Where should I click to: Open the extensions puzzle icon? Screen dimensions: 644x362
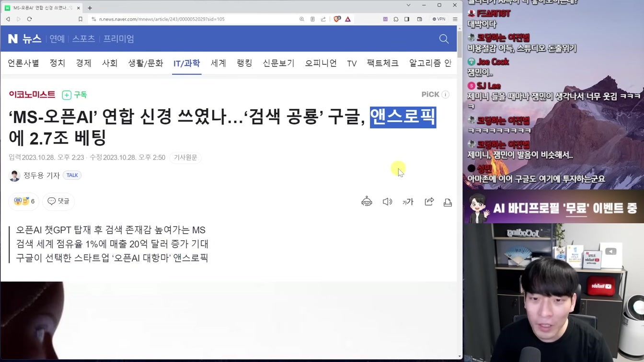pyautogui.click(x=396, y=19)
